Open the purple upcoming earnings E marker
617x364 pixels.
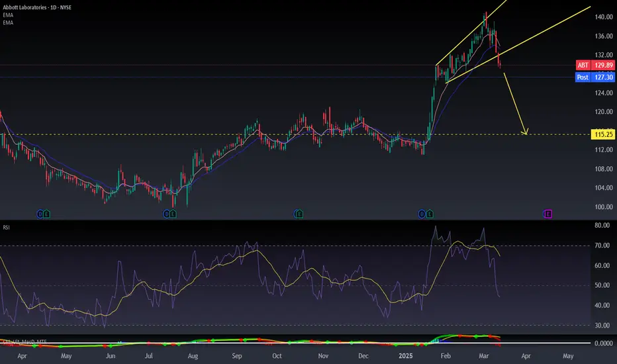pyautogui.click(x=547, y=214)
